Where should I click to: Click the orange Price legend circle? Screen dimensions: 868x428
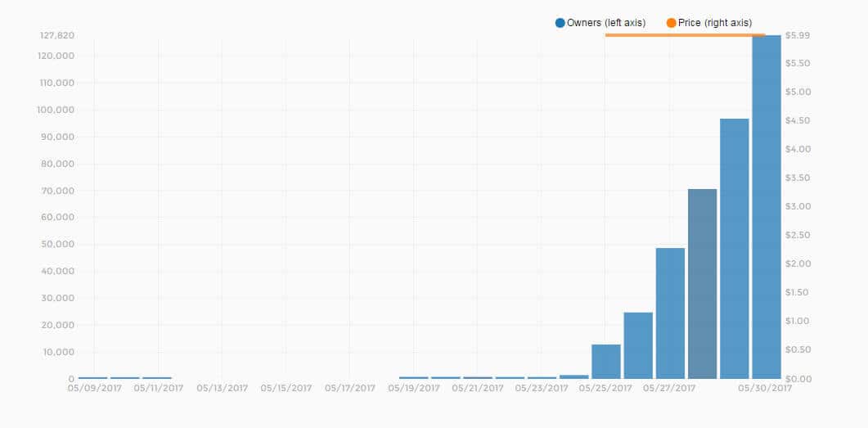coord(672,23)
